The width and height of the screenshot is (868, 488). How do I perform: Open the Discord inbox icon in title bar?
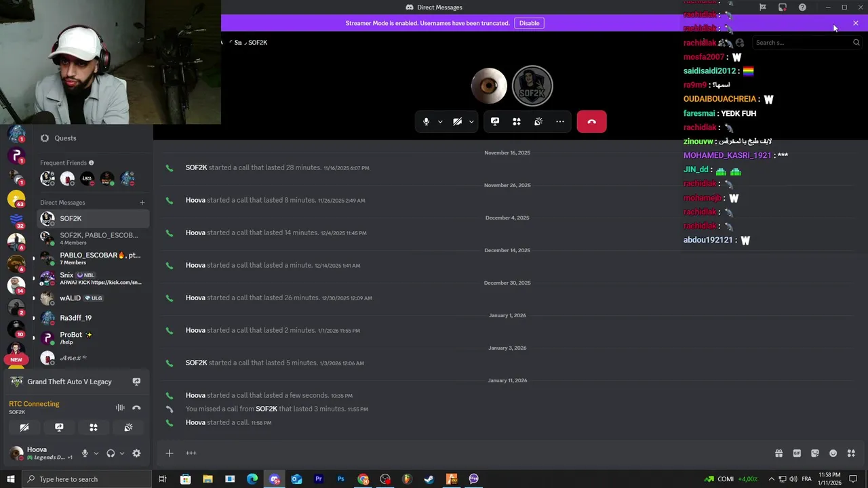point(782,7)
